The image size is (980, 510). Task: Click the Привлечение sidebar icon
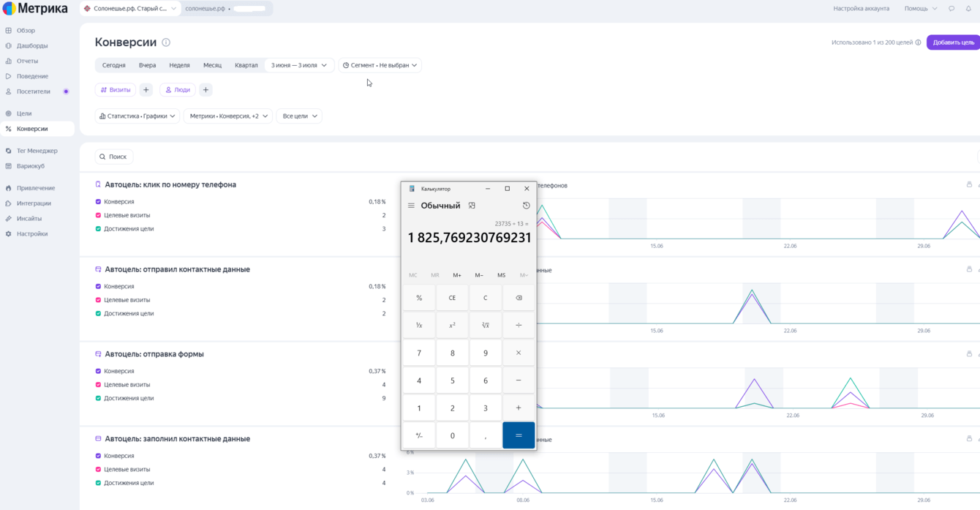point(9,188)
